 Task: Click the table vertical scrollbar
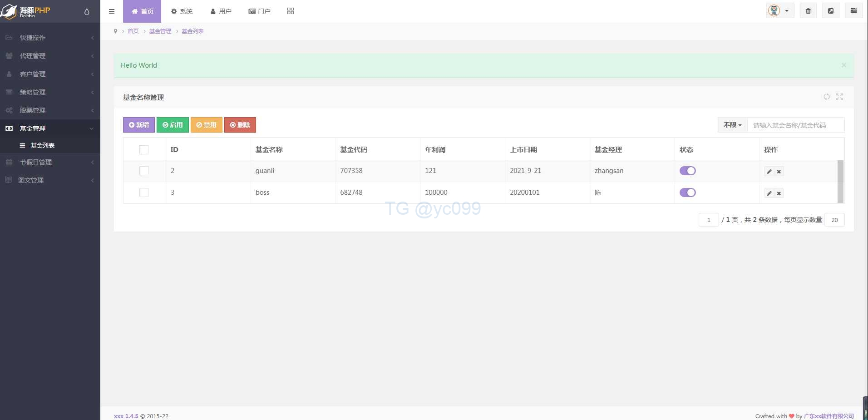(x=840, y=181)
